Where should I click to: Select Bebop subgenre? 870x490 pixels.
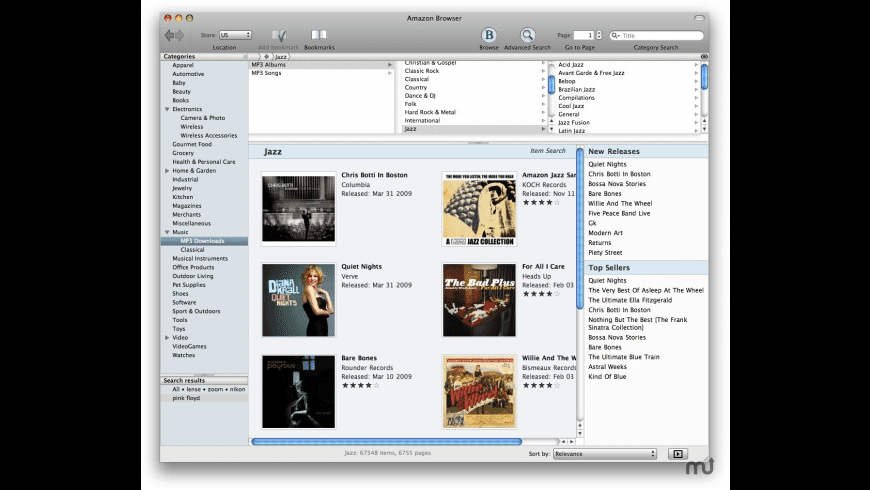(567, 81)
